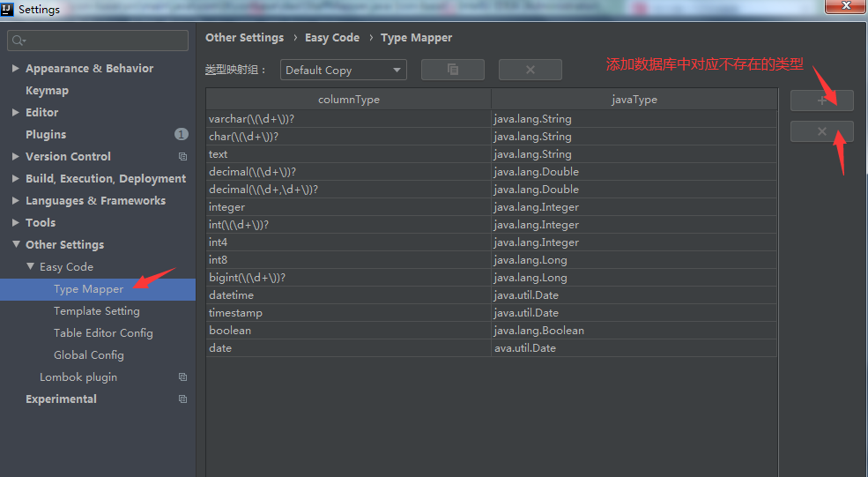Open the Default Copy group dropdown
The width and height of the screenshot is (868, 477).
[x=343, y=70]
